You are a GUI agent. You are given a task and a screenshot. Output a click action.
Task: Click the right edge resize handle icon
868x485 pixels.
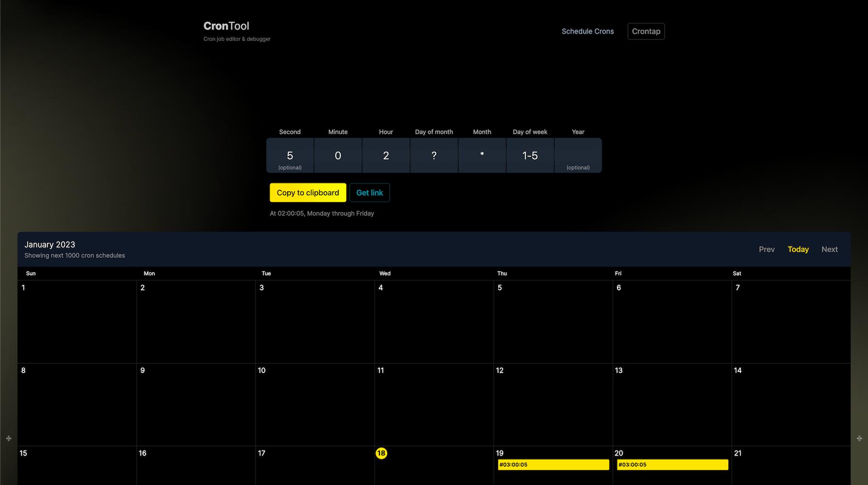click(859, 438)
